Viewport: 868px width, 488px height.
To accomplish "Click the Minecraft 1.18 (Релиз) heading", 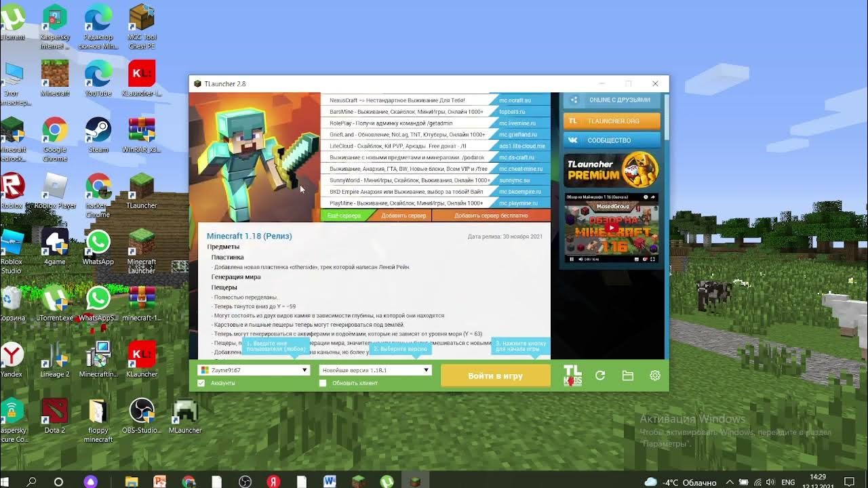I will [x=249, y=236].
